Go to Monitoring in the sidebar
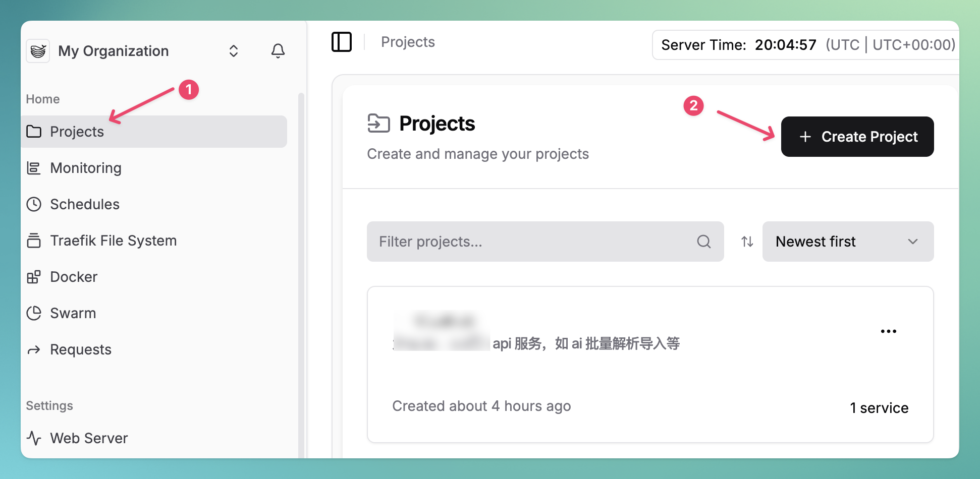Screen dimensions: 980x479 tap(85, 168)
